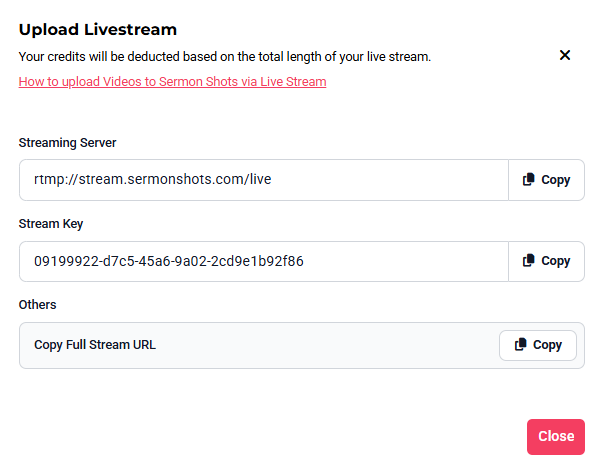Copy the Streaming Server address
The image size is (603, 469).
tap(546, 180)
